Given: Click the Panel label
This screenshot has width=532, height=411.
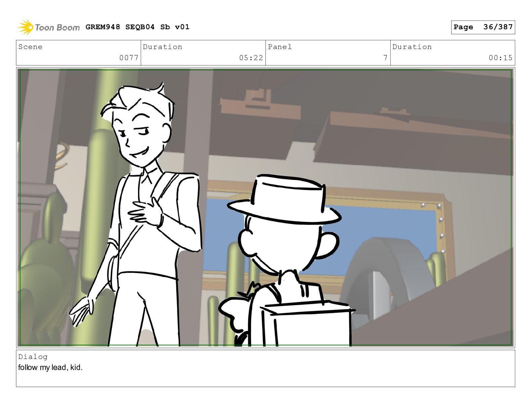Looking at the screenshot, I should pos(280,47).
